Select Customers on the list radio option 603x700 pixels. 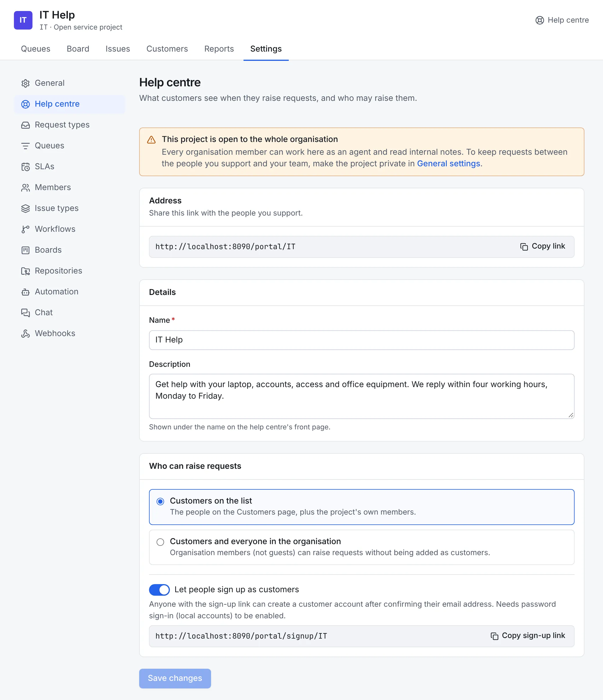tap(160, 501)
